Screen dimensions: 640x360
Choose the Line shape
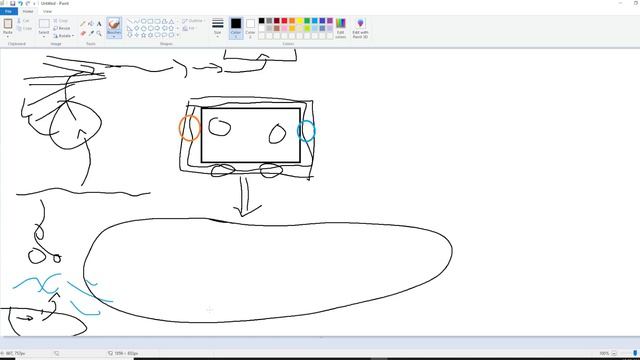[x=130, y=21]
